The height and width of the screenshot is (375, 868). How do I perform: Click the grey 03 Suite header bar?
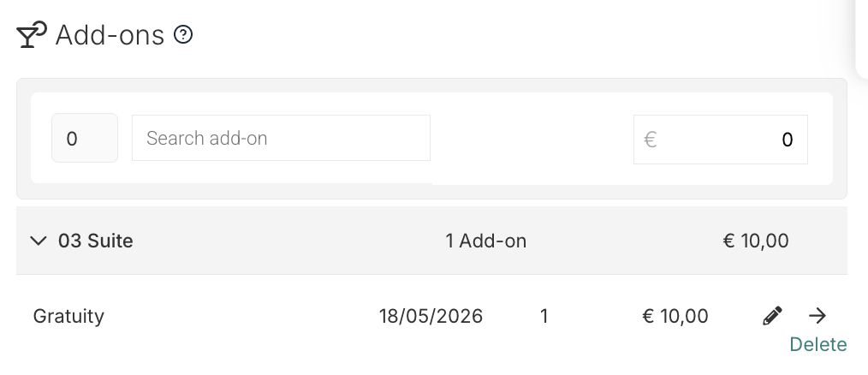click(x=431, y=241)
